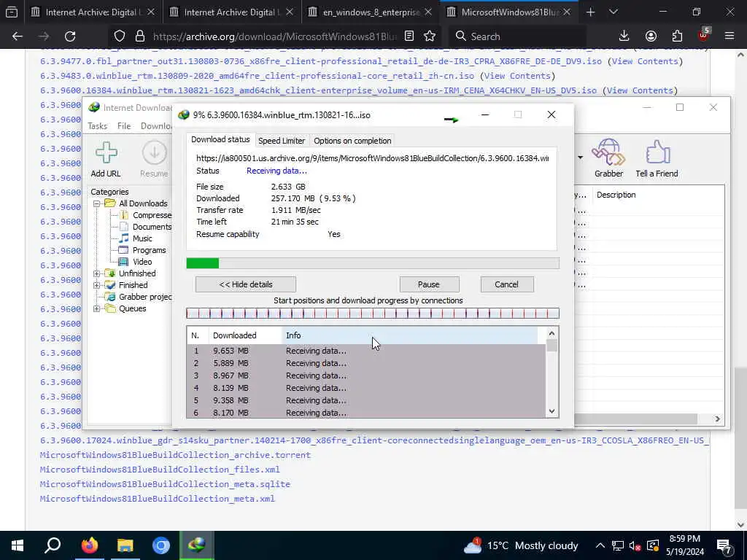
Task: Open MicrosoftWindows81BlueBuildCollection_archive.torrent link
Action: click(x=175, y=455)
